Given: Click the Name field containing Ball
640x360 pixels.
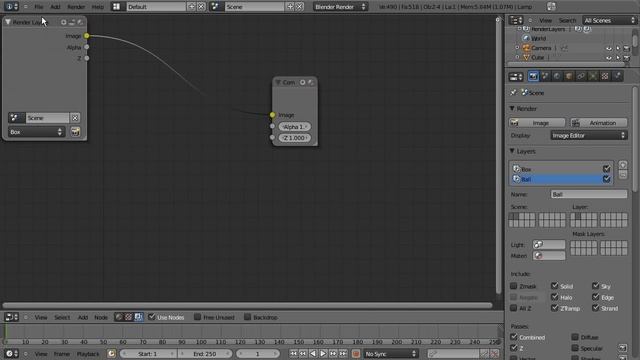Looking at the screenshot, I should coord(589,194).
